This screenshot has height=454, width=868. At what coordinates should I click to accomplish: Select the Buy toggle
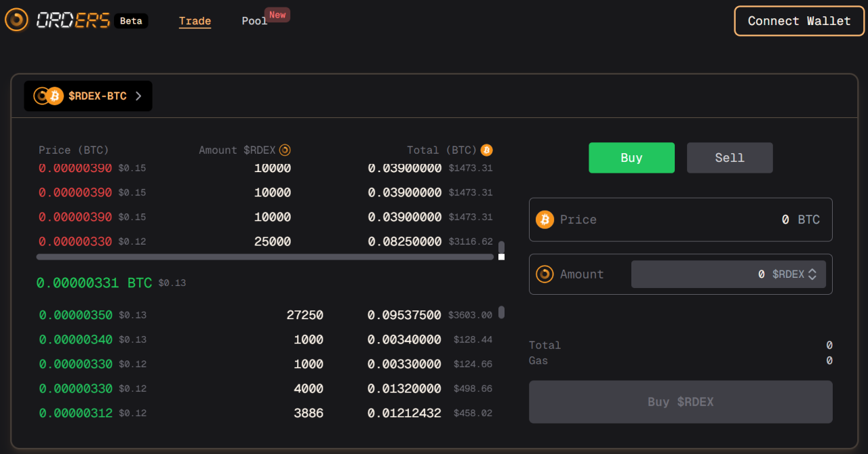tap(631, 157)
